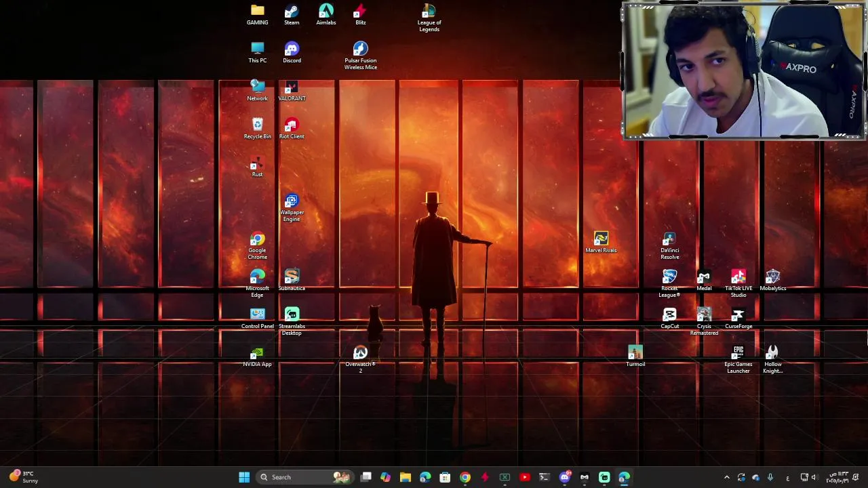
Task: Open Task View from the taskbar
Action: click(x=366, y=477)
